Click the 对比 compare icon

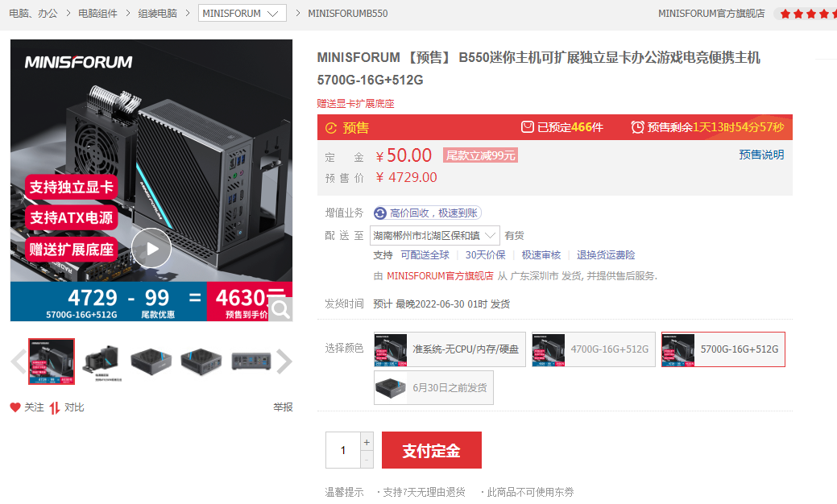coord(55,408)
